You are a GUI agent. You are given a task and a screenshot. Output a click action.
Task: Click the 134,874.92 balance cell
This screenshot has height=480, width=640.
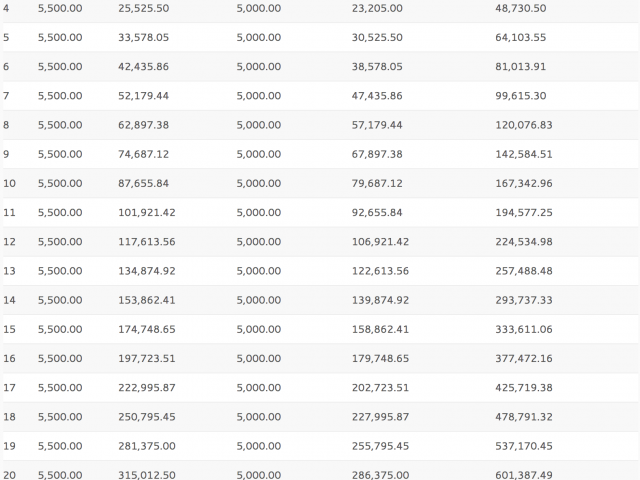[147, 271]
